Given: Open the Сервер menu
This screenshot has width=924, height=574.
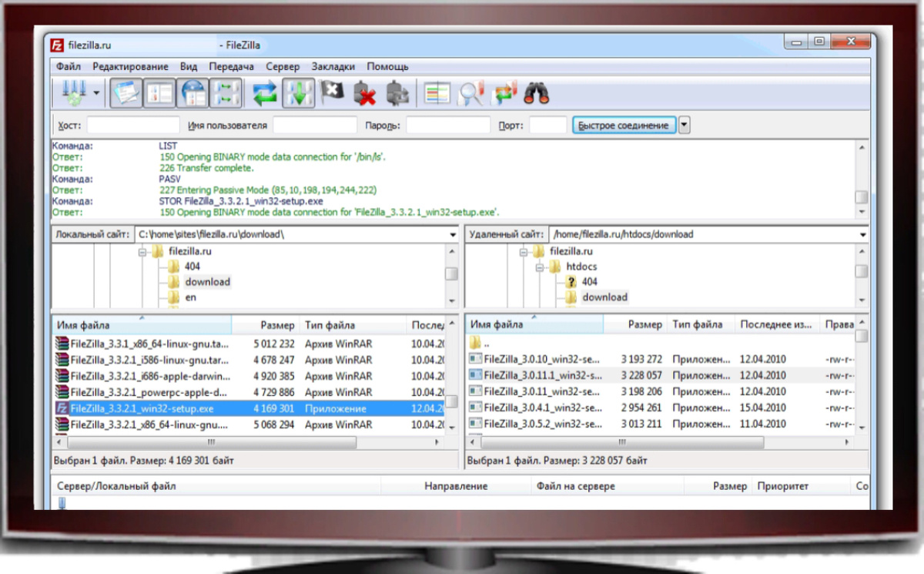Looking at the screenshot, I should (283, 66).
